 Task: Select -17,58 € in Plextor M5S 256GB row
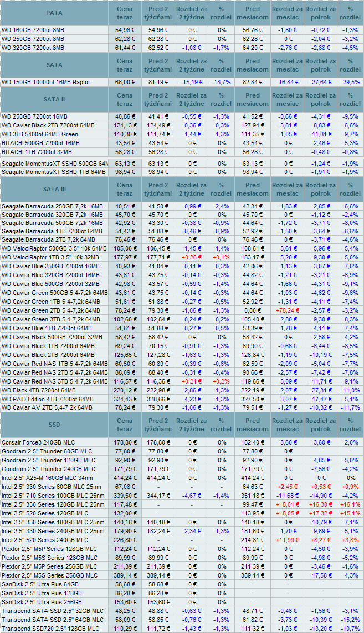320,576
